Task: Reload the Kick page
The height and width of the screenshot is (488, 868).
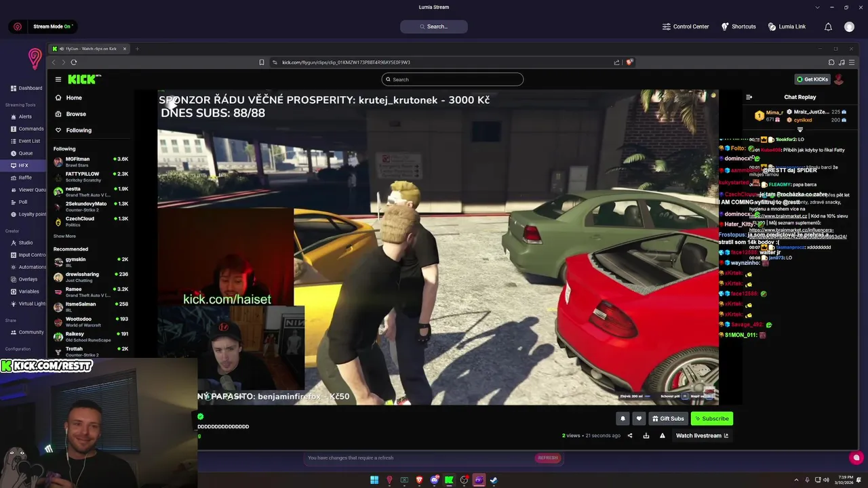Action: click(x=74, y=62)
